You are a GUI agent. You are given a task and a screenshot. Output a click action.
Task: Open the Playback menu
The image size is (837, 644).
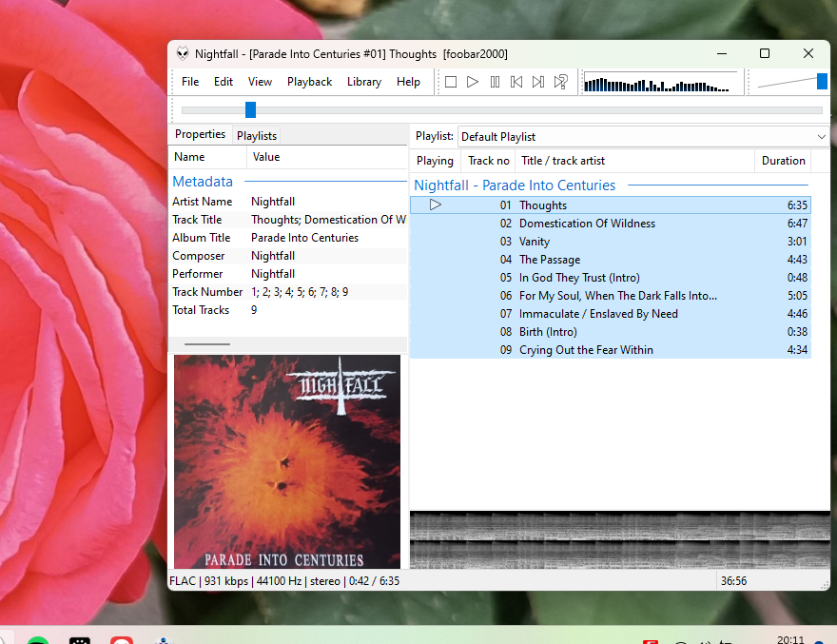click(309, 82)
